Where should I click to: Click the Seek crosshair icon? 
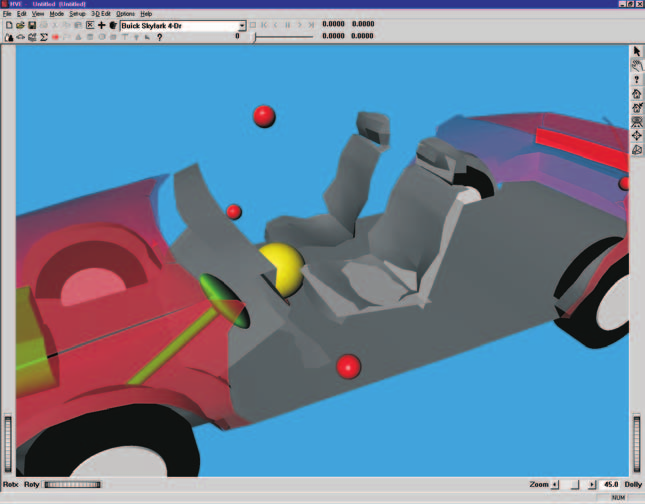coord(637,136)
